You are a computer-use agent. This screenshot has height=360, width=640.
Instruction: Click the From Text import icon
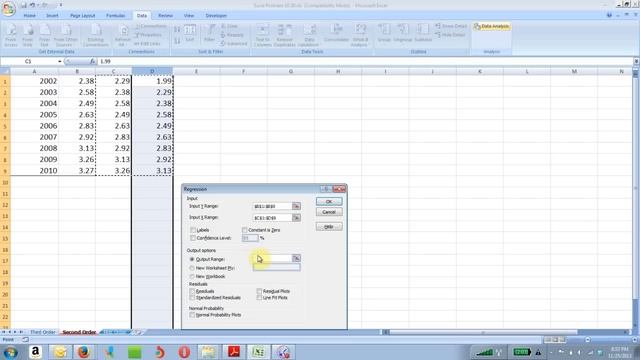click(44, 35)
